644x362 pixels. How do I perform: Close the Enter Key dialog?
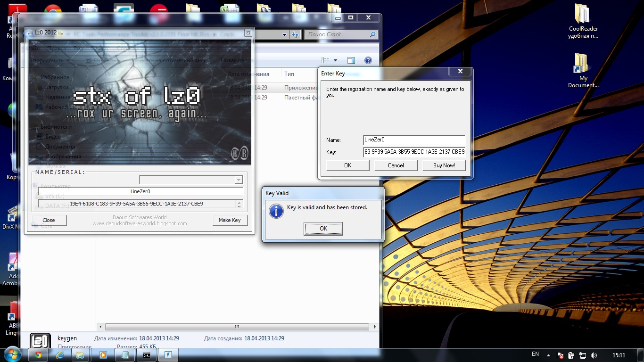(x=459, y=72)
